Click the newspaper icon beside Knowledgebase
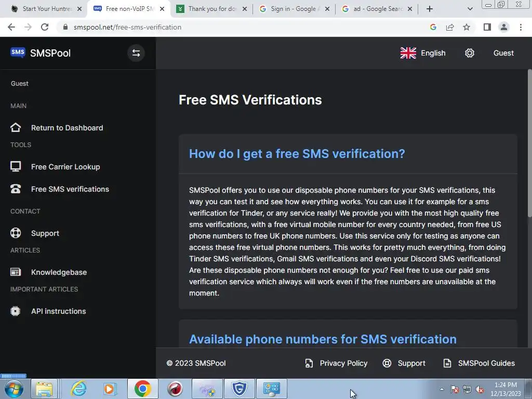Viewport: 532px width, 399px height. (16, 272)
